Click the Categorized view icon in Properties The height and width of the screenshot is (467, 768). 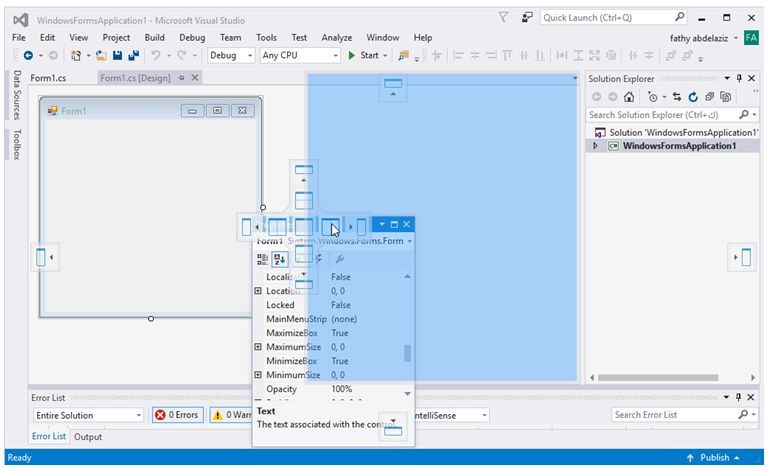(x=263, y=259)
